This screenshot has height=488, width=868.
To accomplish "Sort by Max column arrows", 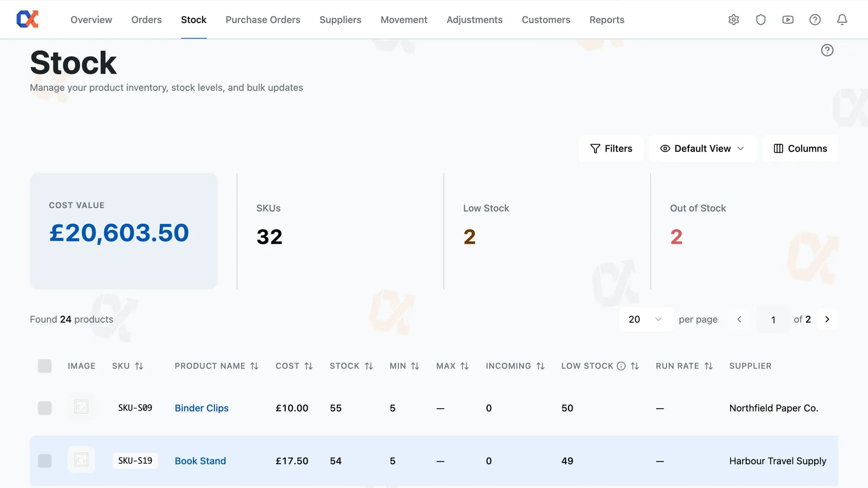I will 464,366.
